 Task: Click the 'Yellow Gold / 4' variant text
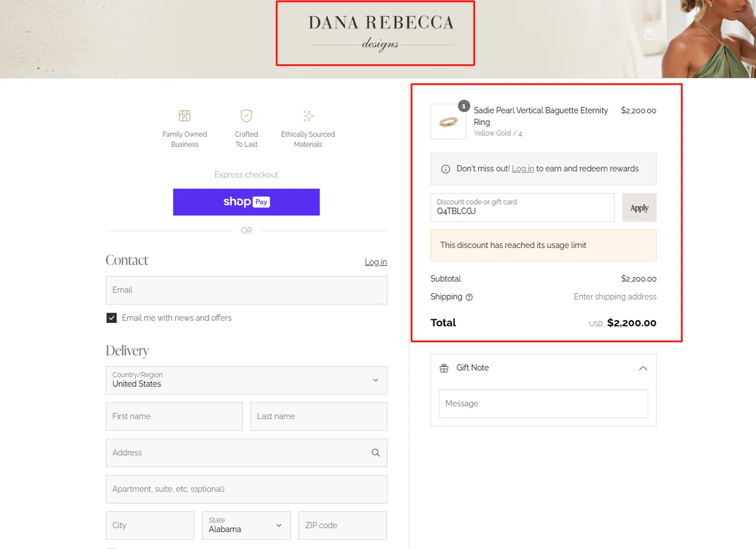click(498, 133)
